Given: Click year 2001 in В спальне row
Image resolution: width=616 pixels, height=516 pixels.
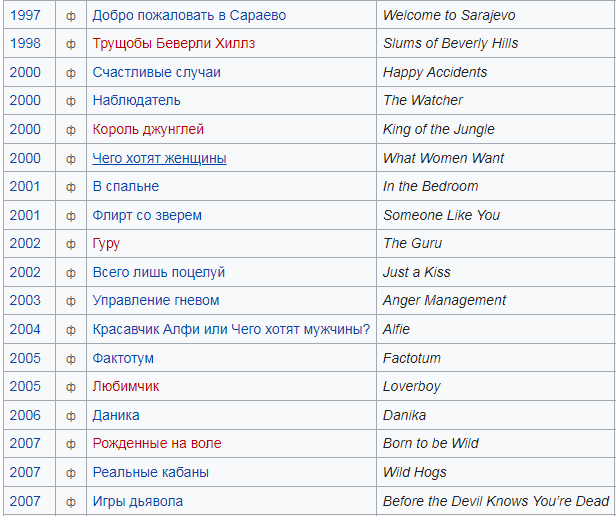Looking at the screenshot, I should [x=25, y=186].
